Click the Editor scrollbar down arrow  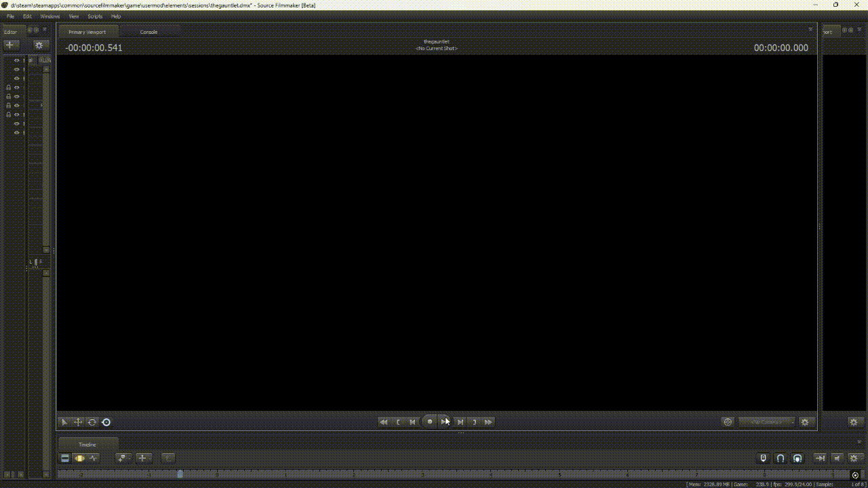pos(46,249)
